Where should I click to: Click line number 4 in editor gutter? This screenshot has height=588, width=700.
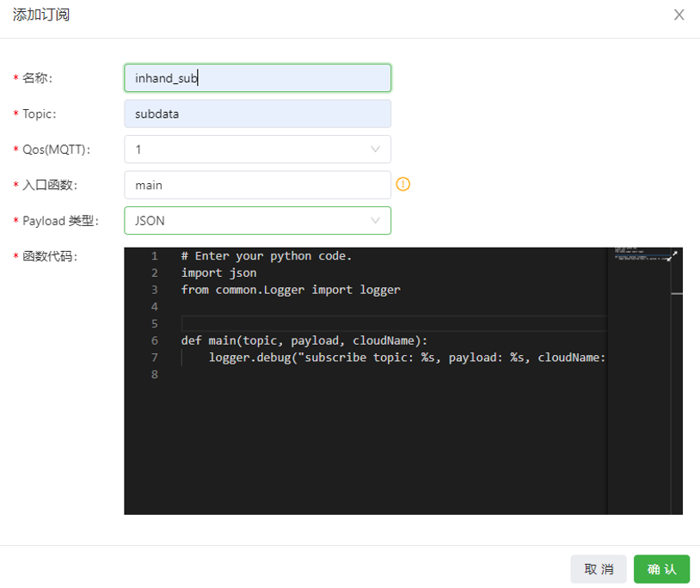[x=155, y=307]
